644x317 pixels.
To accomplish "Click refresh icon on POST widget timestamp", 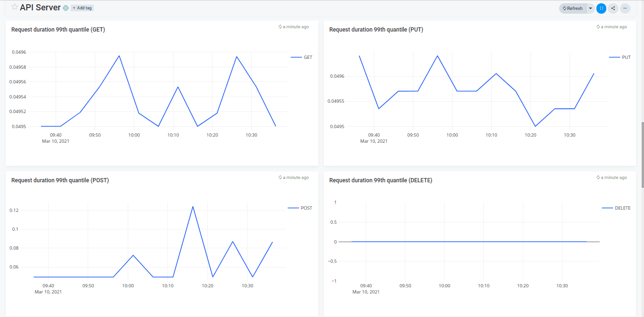I will pos(280,178).
